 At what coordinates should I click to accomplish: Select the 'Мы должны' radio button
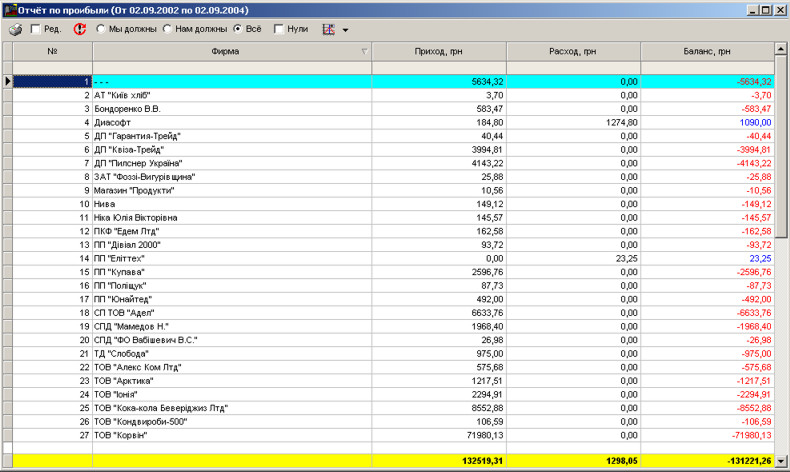[x=101, y=29]
